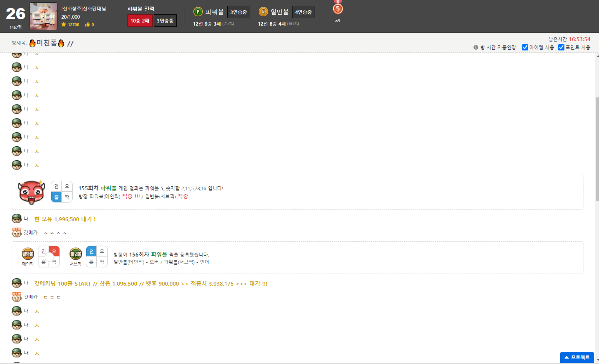
Task: Click the large rank number 26
Action: pyautogui.click(x=16, y=14)
